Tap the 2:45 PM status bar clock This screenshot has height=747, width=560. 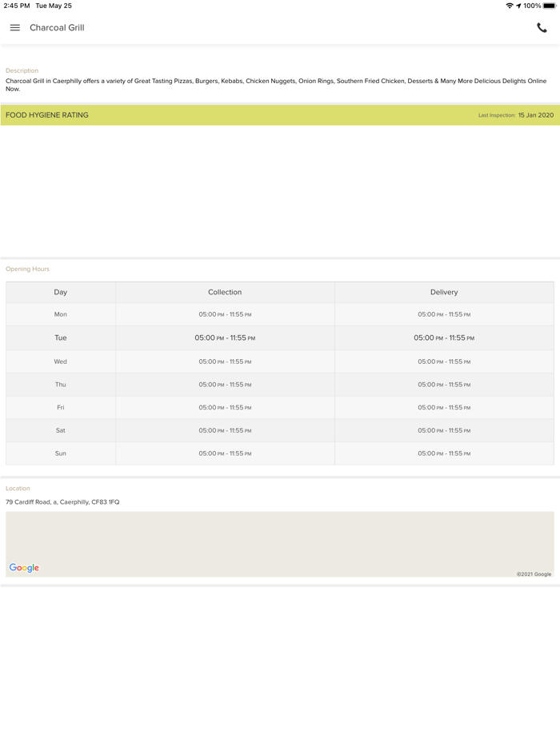coord(17,6)
